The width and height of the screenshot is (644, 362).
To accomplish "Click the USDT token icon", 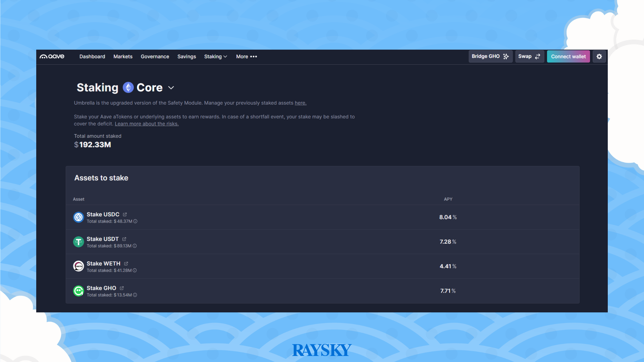I will [78, 242].
